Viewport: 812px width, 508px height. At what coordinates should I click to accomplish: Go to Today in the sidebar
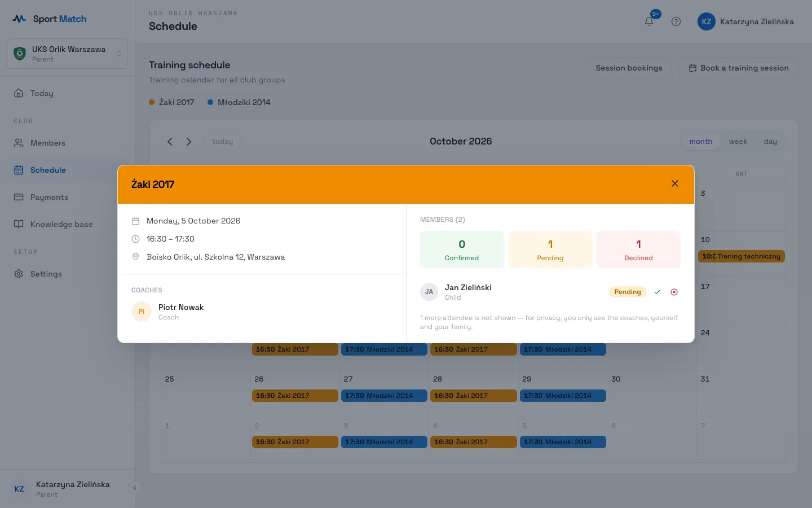(x=67, y=93)
